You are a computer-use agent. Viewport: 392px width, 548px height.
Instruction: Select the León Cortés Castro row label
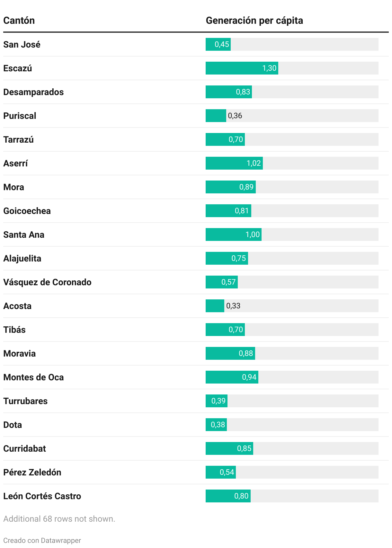42,496
